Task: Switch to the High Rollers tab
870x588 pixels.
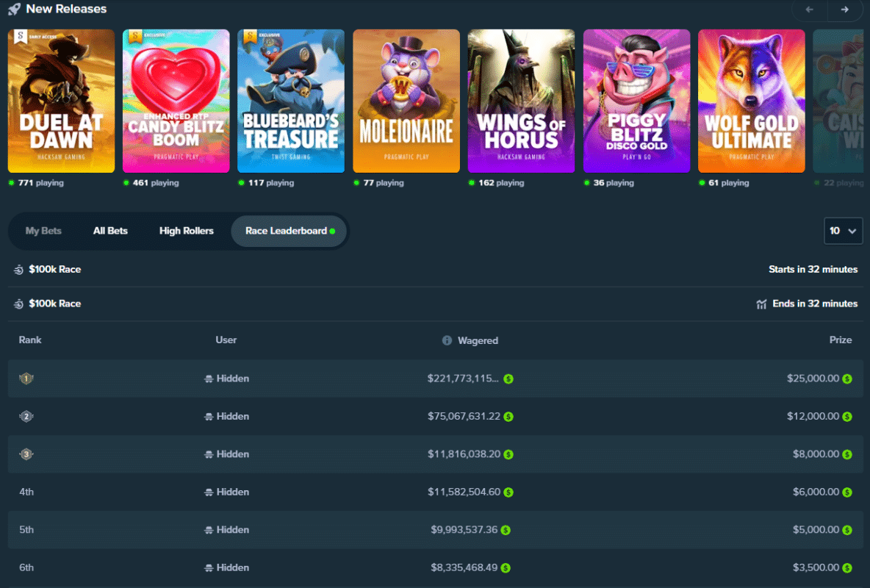Action: tap(186, 230)
